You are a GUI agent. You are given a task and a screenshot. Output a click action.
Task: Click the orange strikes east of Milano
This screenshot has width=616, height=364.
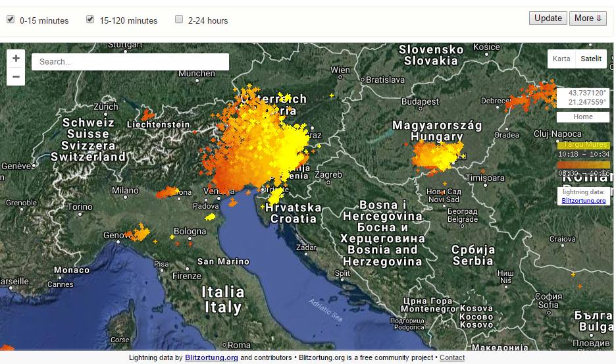(168, 192)
